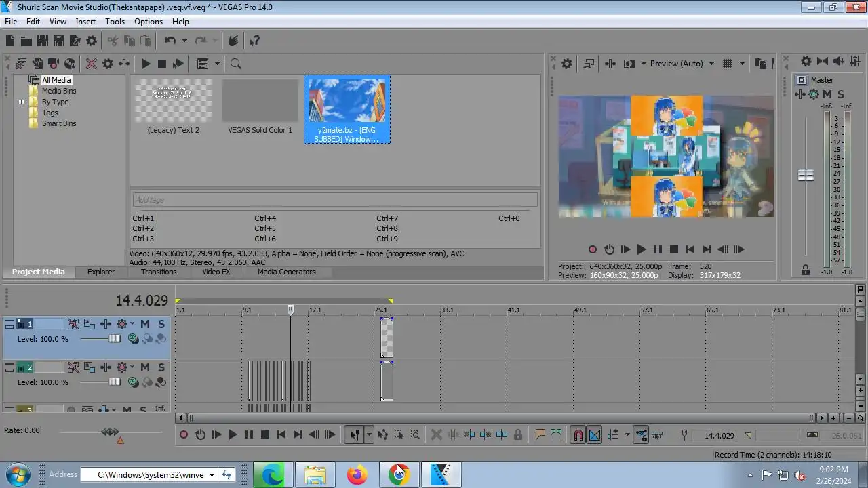Click the Undo arrow icon
Image resolution: width=868 pixels, height=488 pixels.
point(170,41)
